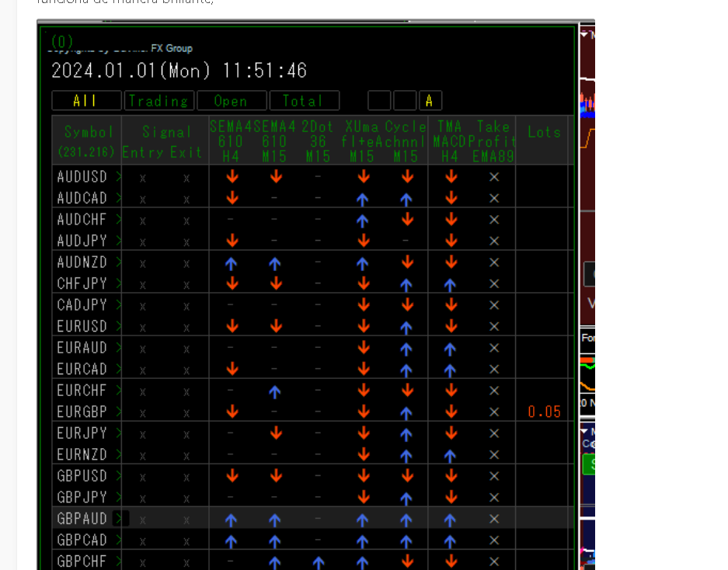Toggle GBPAUD Take Profit X mark
The height and width of the screenshot is (570, 728).
pos(494,519)
